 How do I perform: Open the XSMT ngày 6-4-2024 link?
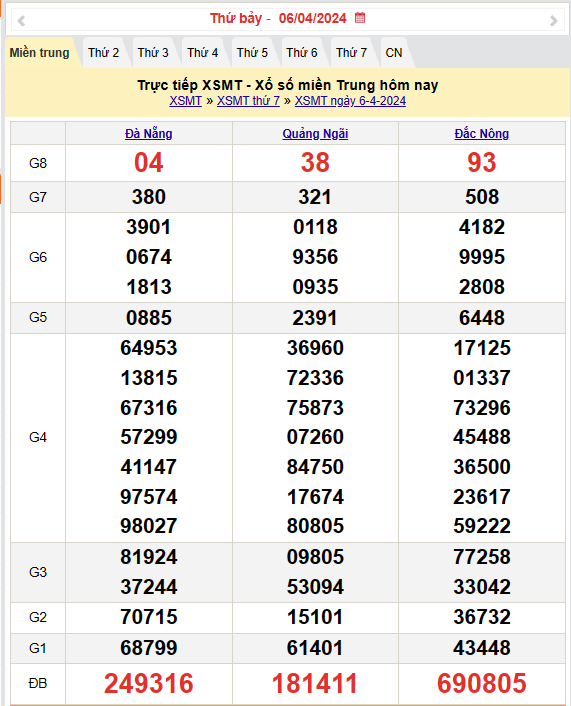(x=350, y=101)
